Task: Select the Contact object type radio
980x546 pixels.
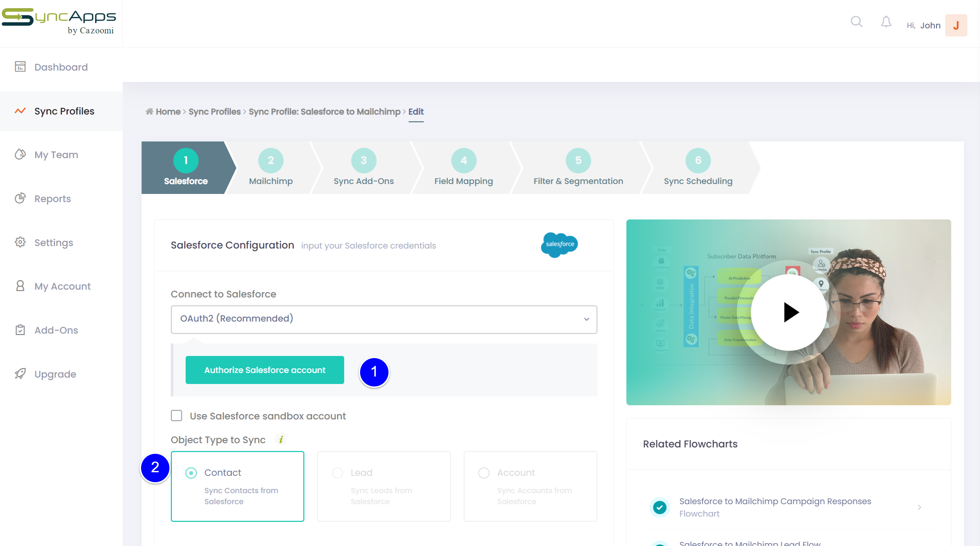Action: [x=191, y=473]
